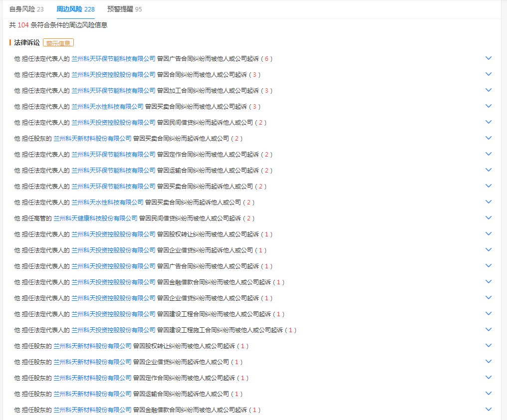Open 兰州科天投资控股 link in 企业借贷纠纷而被他人起诉 row
The image size is (507, 420).
pyautogui.click(x=113, y=298)
